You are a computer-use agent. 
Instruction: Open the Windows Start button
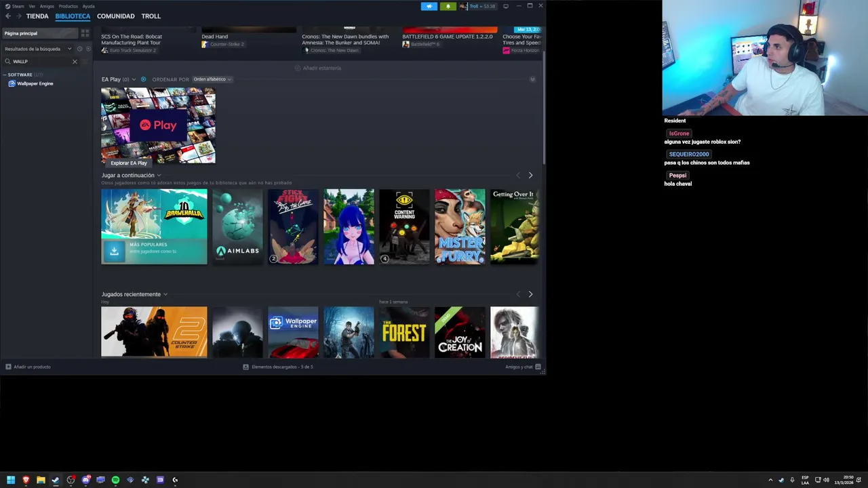pyautogui.click(x=11, y=480)
